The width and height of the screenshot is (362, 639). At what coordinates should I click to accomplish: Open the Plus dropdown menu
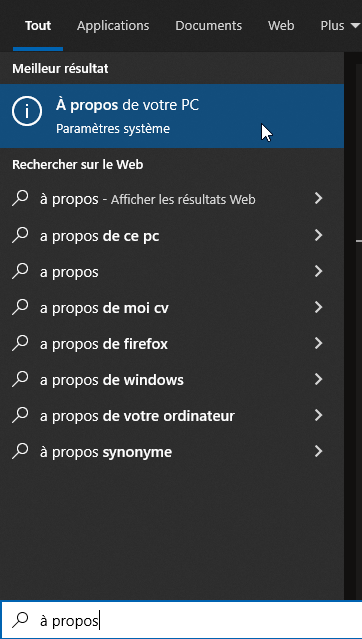pyautogui.click(x=340, y=26)
